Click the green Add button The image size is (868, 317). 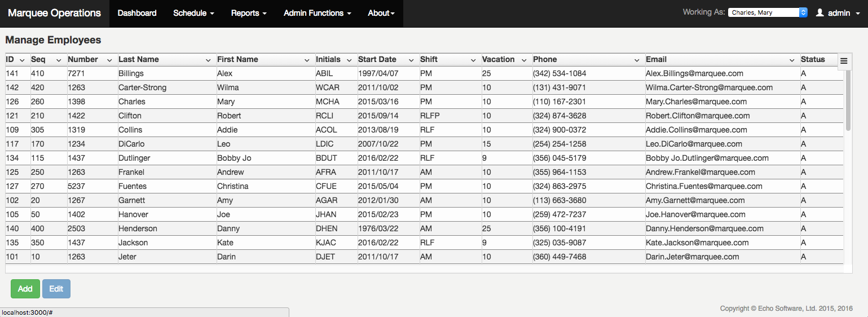(25, 289)
